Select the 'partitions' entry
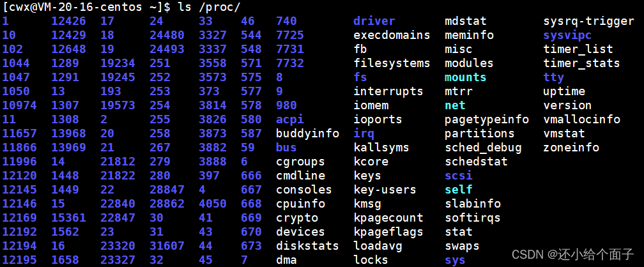The height and width of the screenshot is (267, 644). coord(479,133)
